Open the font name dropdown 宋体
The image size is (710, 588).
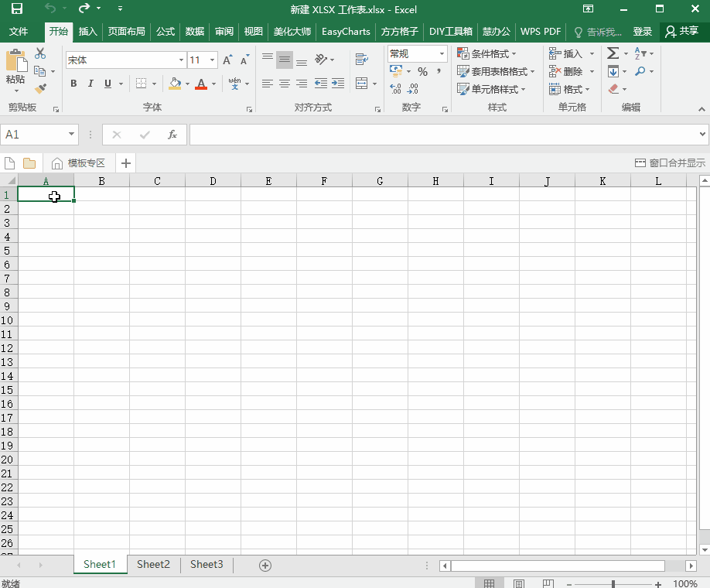[181, 60]
